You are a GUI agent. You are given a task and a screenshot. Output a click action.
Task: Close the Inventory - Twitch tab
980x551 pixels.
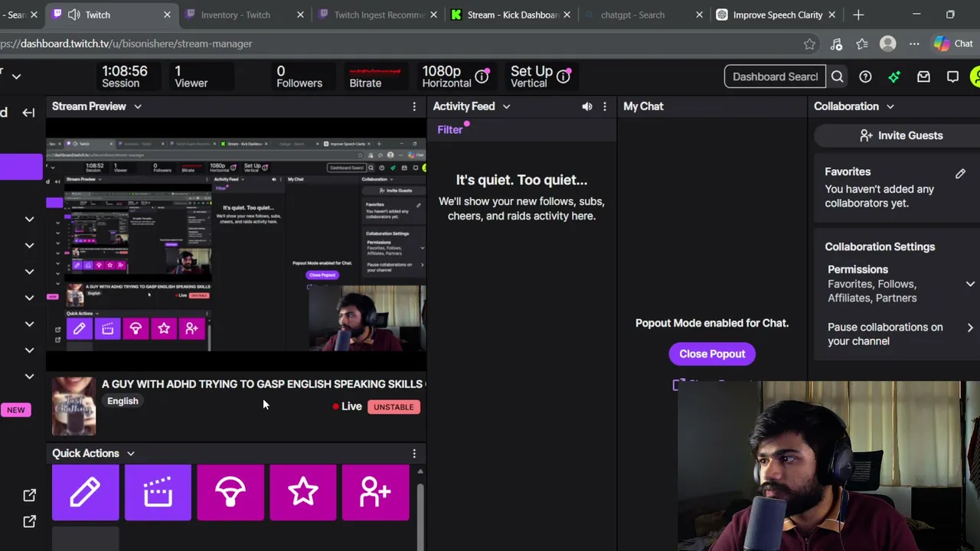pos(300,15)
